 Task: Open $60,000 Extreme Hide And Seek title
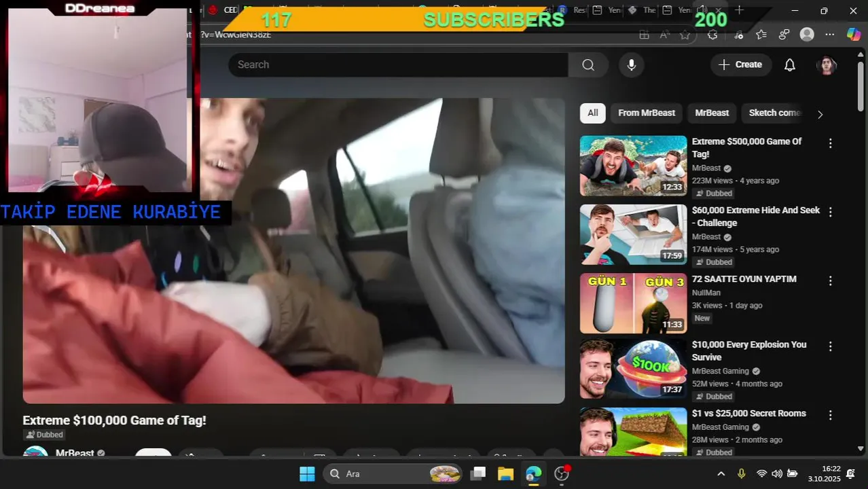[755, 216]
